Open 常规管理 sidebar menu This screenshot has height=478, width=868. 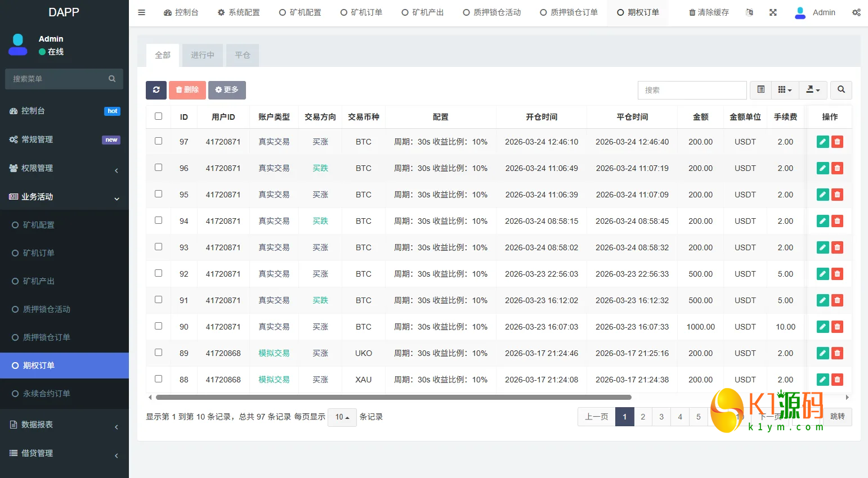(64, 139)
